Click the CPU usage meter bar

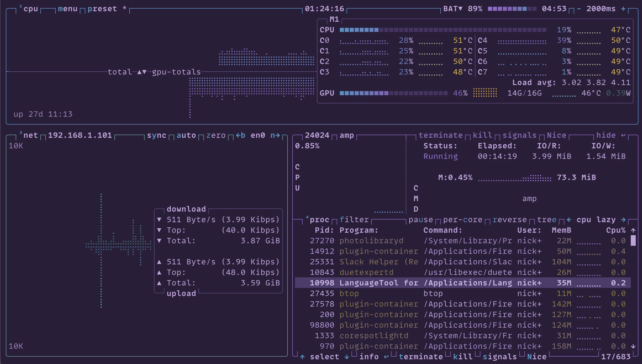[443, 30]
